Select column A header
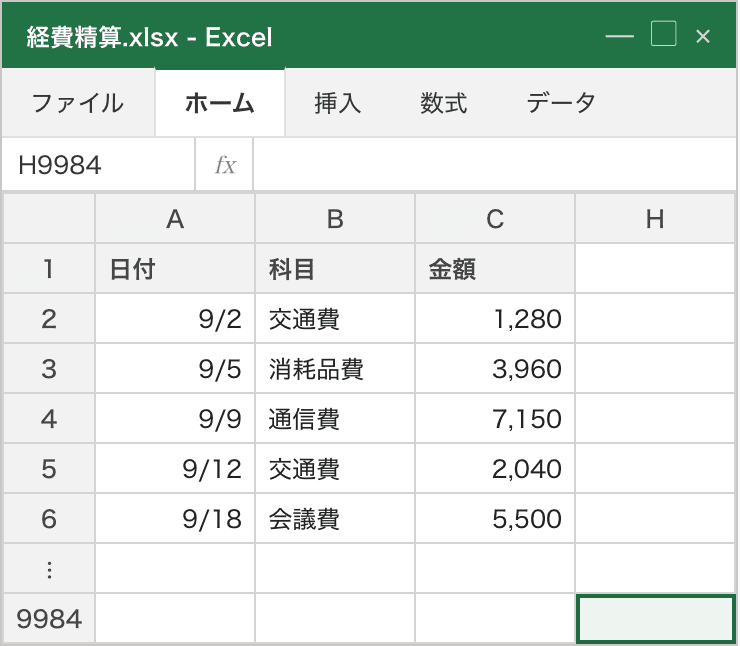 coord(175,218)
